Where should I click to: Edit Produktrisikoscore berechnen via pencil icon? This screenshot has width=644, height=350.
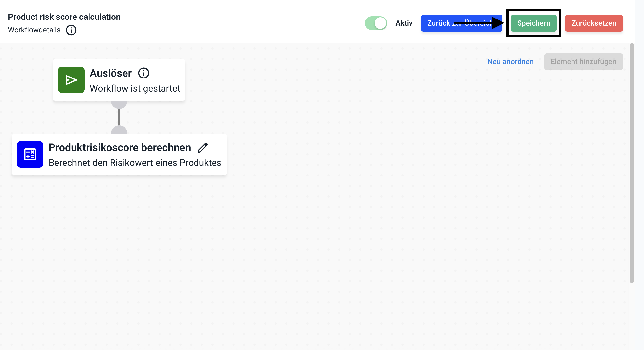point(203,148)
